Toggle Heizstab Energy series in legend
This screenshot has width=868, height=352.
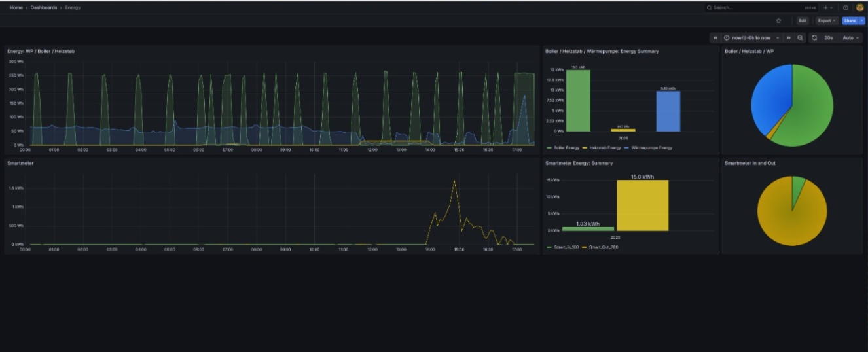[606, 148]
